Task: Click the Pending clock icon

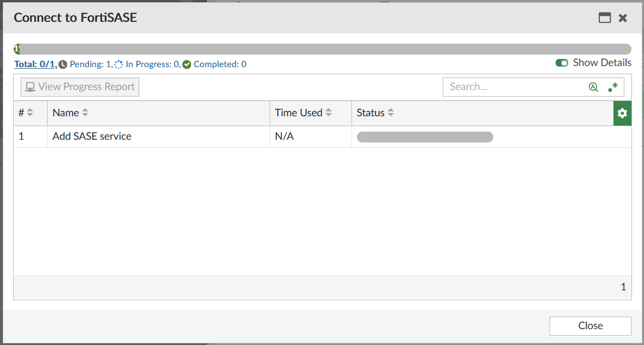Action: click(x=63, y=64)
